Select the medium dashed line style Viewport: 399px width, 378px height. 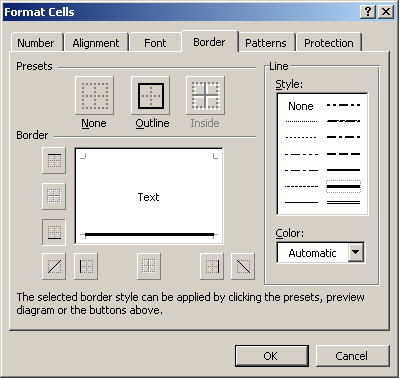click(343, 154)
